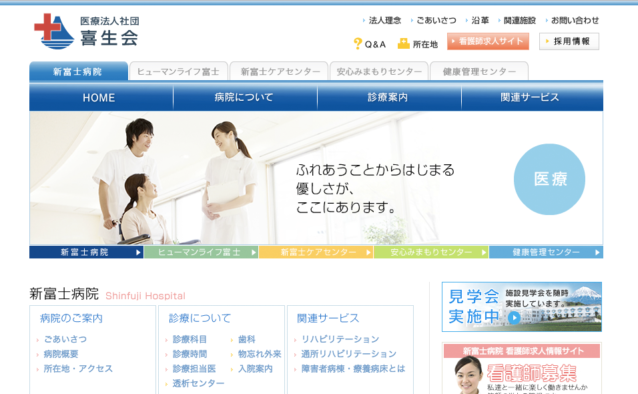This screenshot has height=394, width=638.
Task: Switch to the ヒューマンライフ富士 tab
Action: (x=178, y=71)
